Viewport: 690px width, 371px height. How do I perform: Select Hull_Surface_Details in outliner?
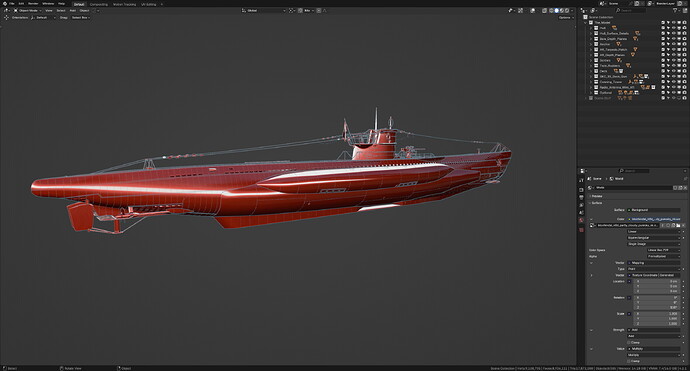tap(614, 33)
